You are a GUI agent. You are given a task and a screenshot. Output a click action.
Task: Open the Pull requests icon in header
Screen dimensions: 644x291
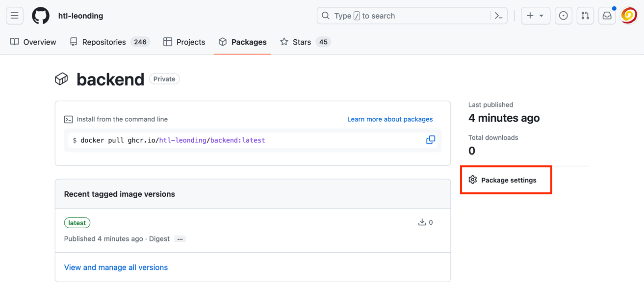585,16
